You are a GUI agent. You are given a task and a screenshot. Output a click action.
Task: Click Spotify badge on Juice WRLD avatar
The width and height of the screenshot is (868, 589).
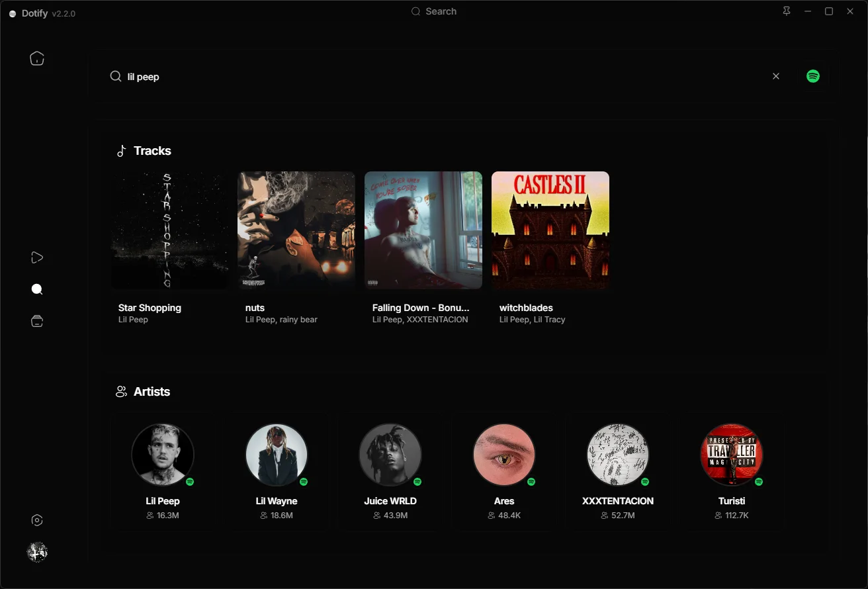(417, 482)
